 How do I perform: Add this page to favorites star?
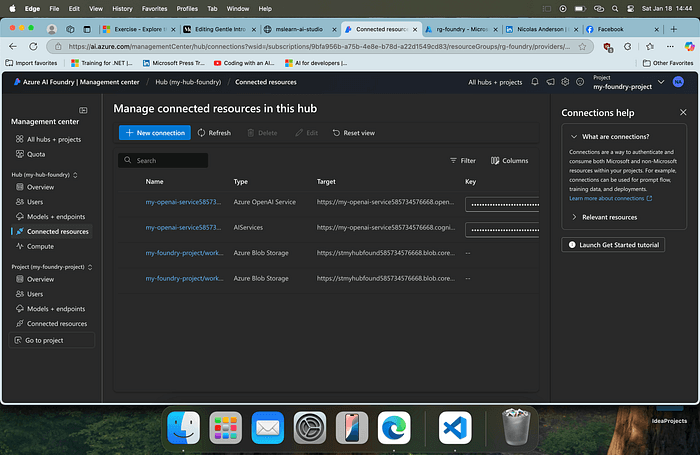tap(582, 46)
